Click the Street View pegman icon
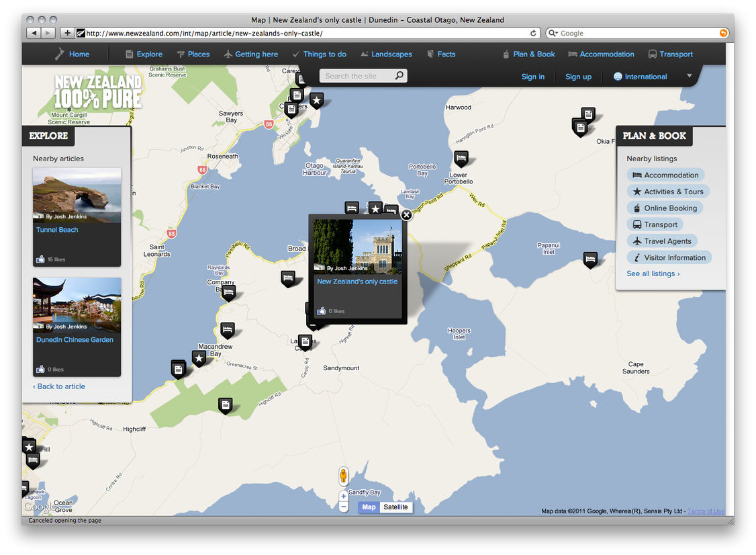 tap(344, 476)
